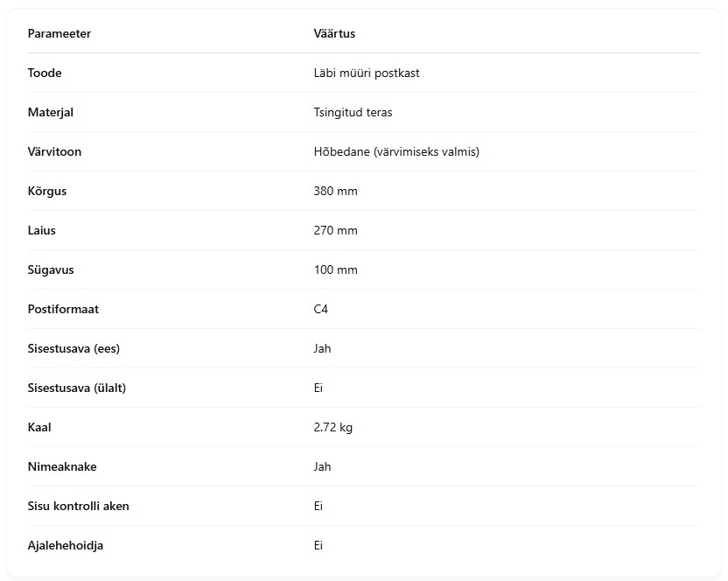Select the Materjal row label

point(51,112)
